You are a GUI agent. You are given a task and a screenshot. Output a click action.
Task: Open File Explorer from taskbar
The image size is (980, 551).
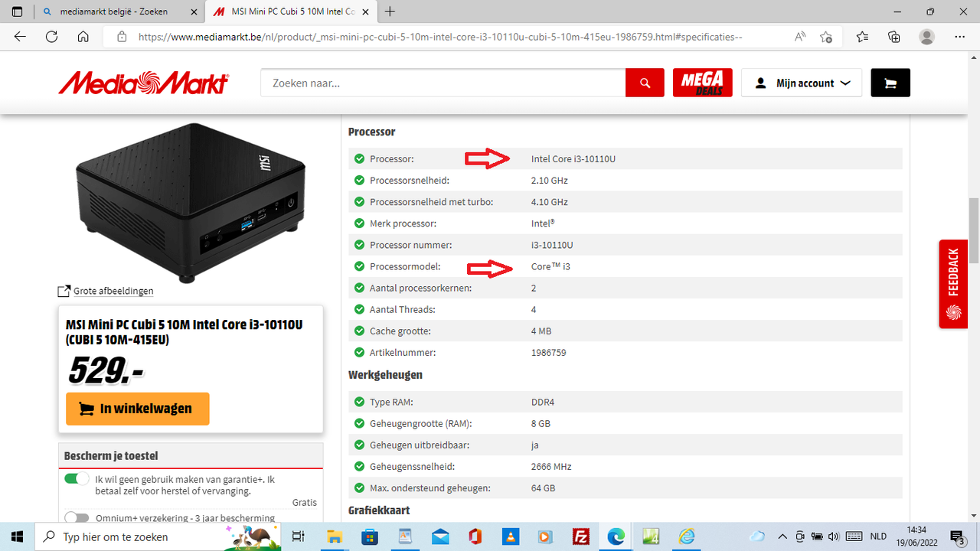pos(335,536)
